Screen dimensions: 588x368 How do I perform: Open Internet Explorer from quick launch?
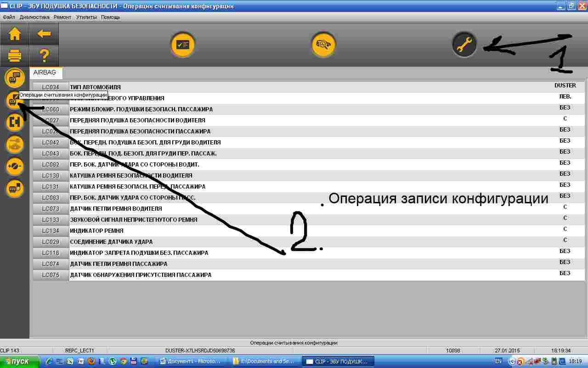(x=49, y=361)
